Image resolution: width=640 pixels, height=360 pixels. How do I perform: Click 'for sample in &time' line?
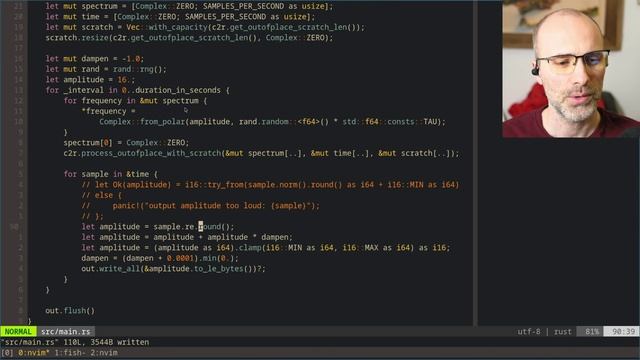click(110, 174)
